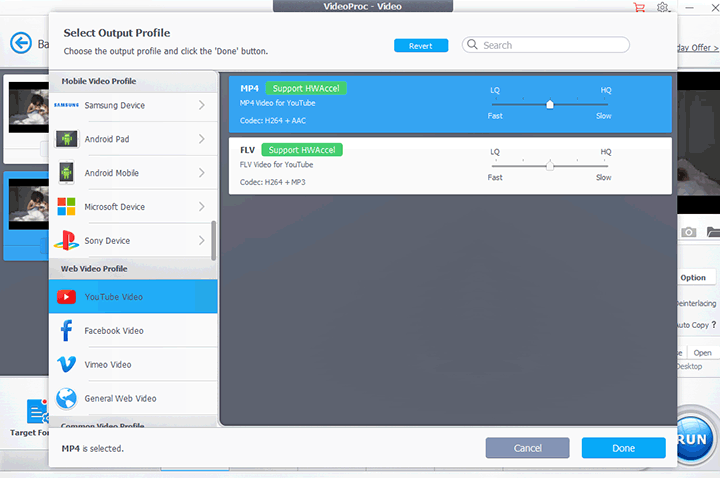Open the folder icon beside camera
Screen dimensions: 720x478
[x=713, y=232]
